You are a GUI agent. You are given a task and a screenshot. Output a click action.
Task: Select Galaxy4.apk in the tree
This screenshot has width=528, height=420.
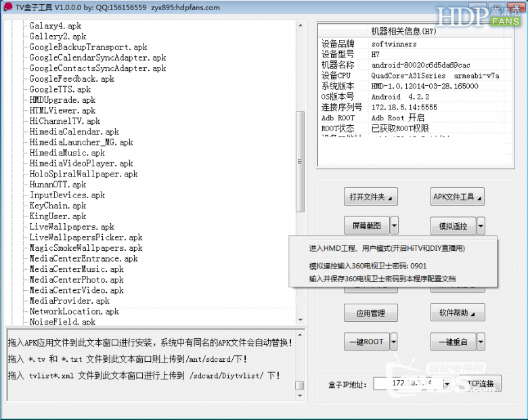click(56, 26)
